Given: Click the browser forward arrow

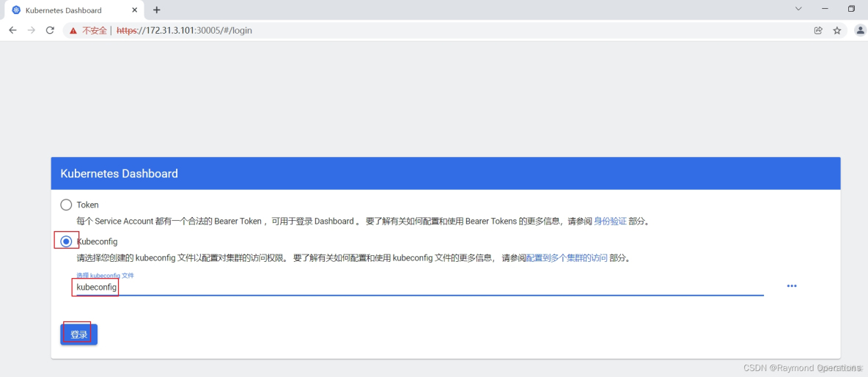Looking at the screenshot, I should 31,31.
